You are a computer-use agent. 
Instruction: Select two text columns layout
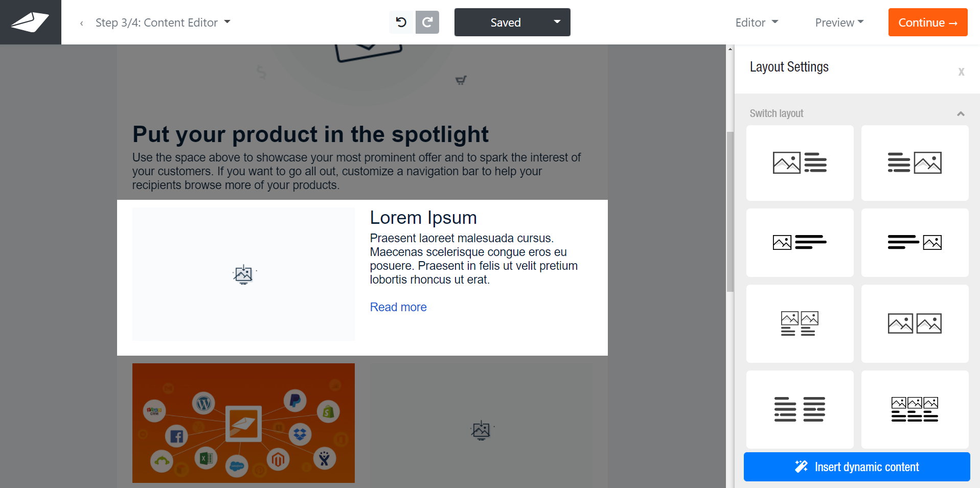point(800,409)
